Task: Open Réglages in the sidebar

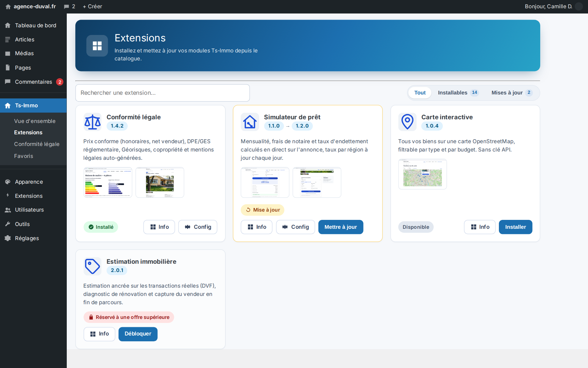Action: pyautogui.click(x=33, y=238)
